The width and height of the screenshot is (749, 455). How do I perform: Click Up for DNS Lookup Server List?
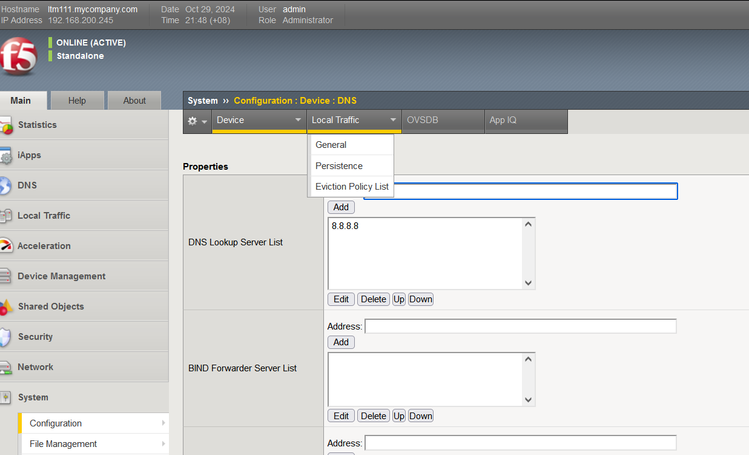coord(399,299)
